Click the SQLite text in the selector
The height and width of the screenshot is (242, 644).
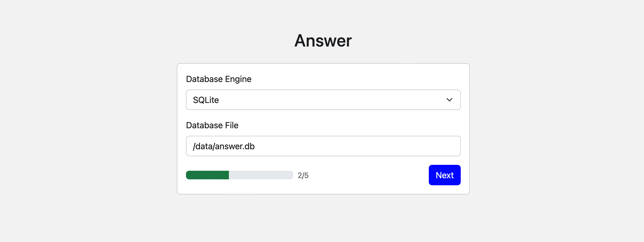(x=206, y=100)
